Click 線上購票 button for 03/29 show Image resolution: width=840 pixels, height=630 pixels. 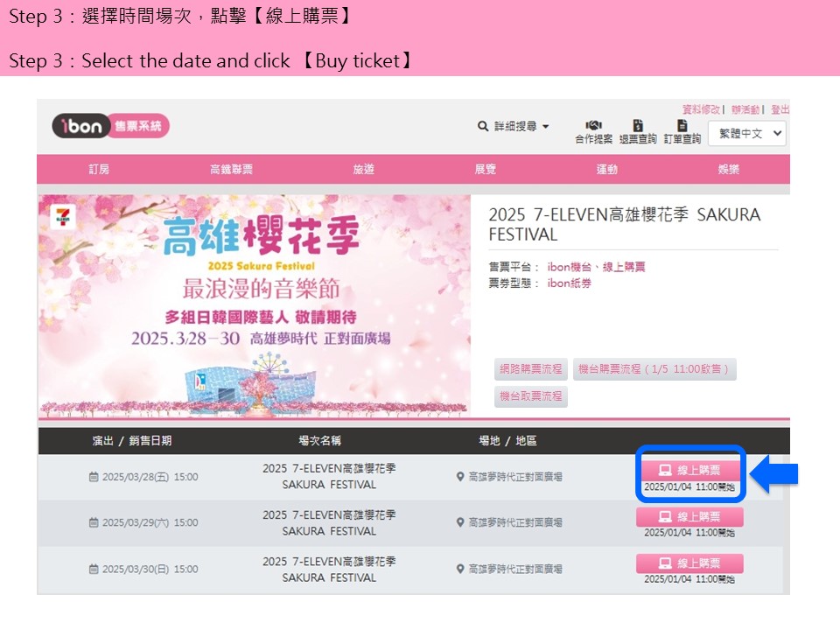click(689, 516)
